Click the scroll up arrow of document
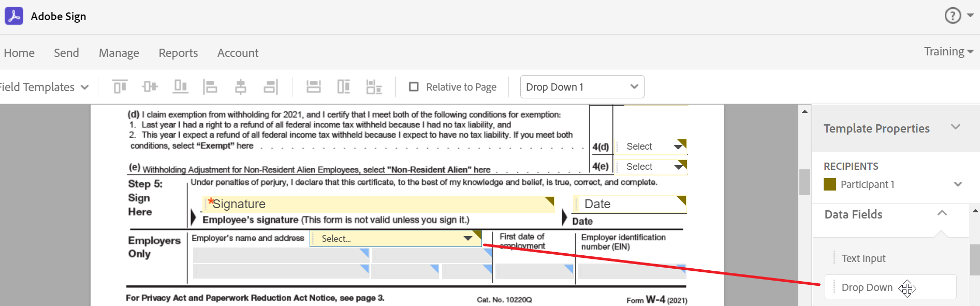Image resolution: width=980 pixels, height=306 pixels. point(805,111)
